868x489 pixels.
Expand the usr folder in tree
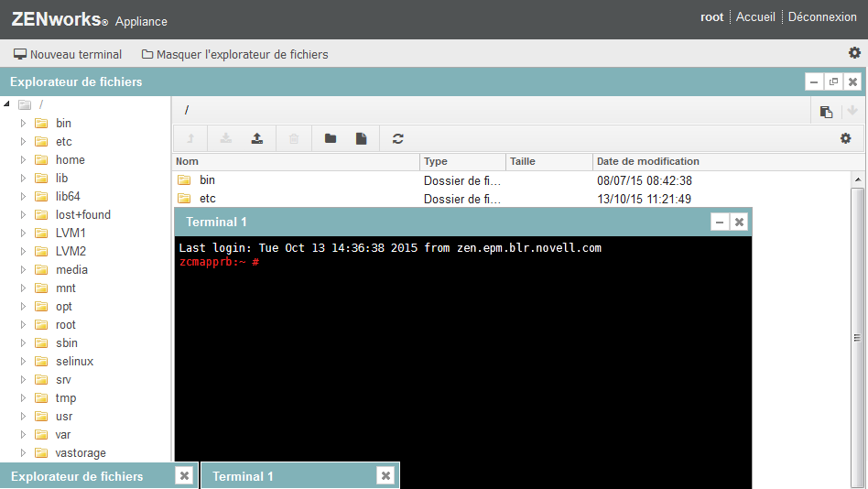click(23, 416)
